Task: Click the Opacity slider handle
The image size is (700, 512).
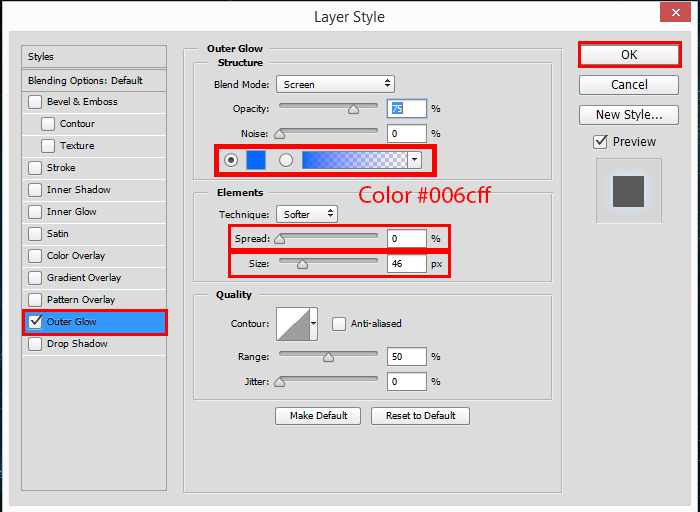Action: point(353,110)
